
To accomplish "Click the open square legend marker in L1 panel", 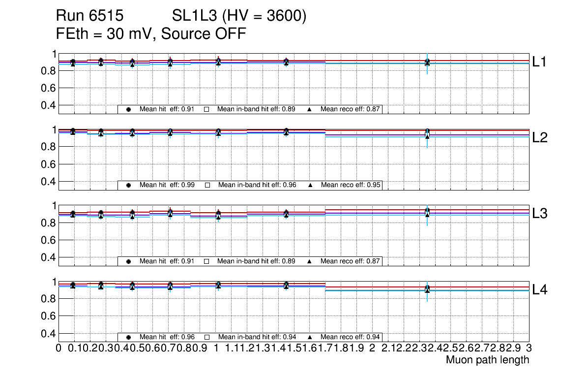I will point(207,109).
